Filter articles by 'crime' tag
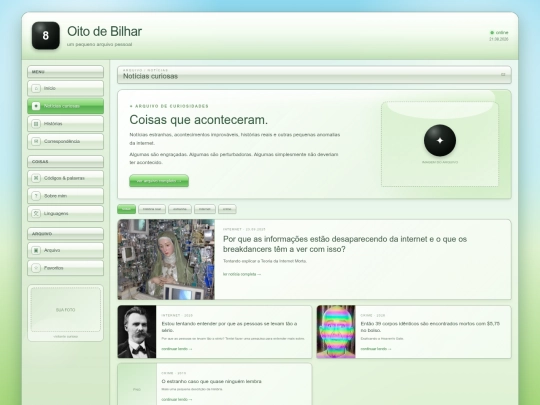Image resolution: width=540 pixels, height=405 pixels. pyautogui.click(x=227, y=209)
